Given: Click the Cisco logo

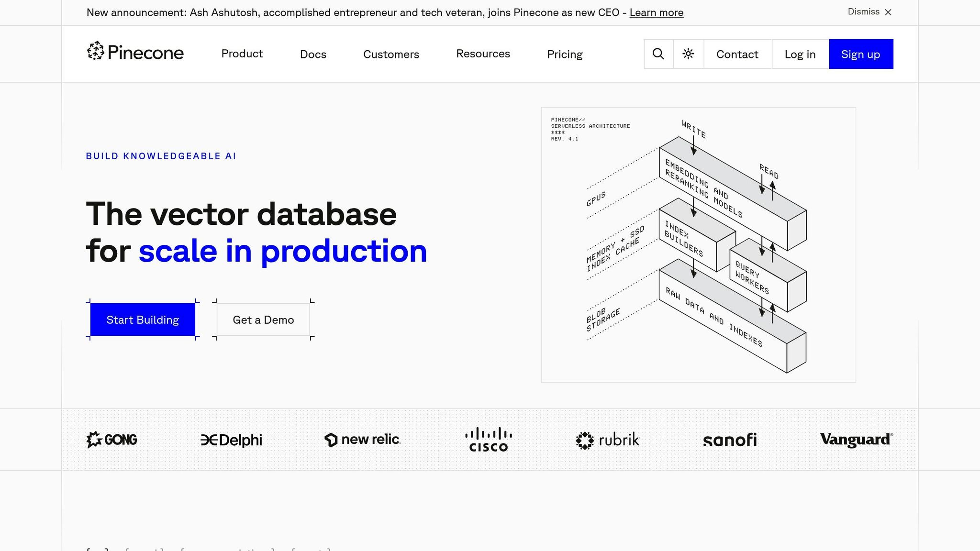Looking at the screenshot, I should pos(489,440).
